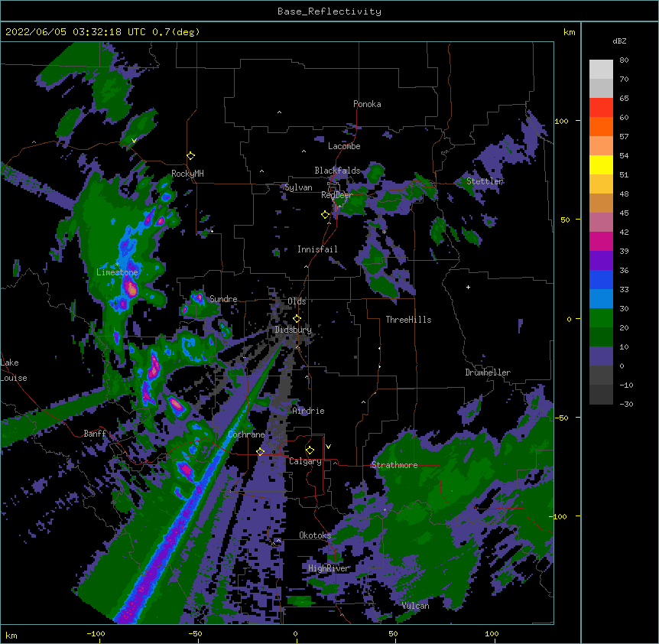Click the Calgary city label
This screenshot has width=659, height=644.
click(x=305, y=461)
